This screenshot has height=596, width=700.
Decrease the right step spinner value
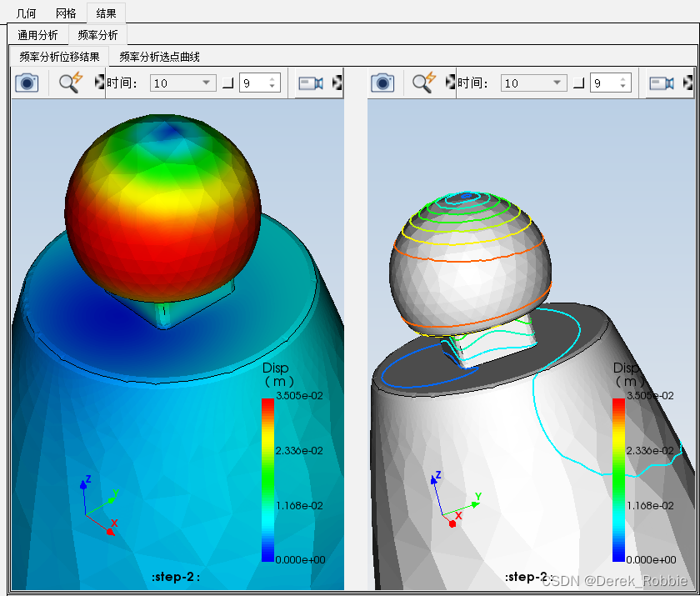(x=622, y=87)
